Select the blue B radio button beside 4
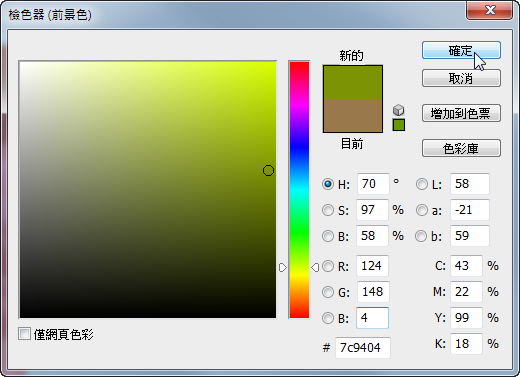This screenshot has height=377, width=520. point(328,318)
